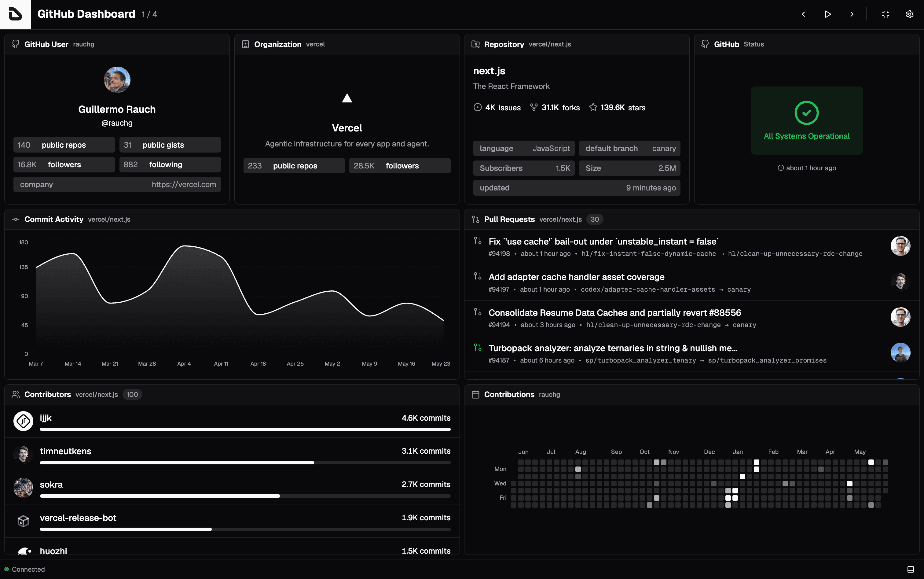
Task: Open author avatar on PR #94197
Action: click(x=900, y=282)
